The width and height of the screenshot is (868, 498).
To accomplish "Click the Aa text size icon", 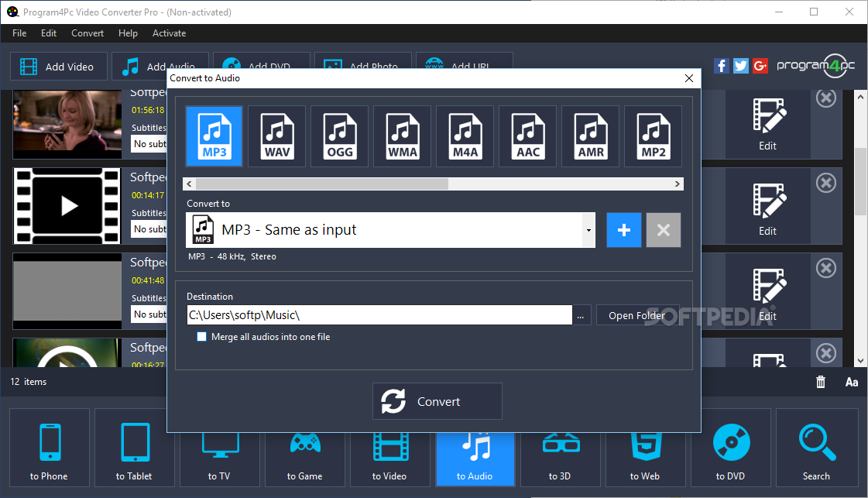I will pyautogui.click(x=852, y=382).
